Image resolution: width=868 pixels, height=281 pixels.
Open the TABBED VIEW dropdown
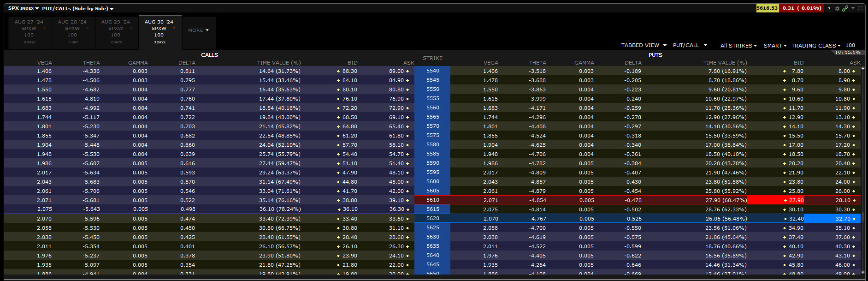coord(644,45)
